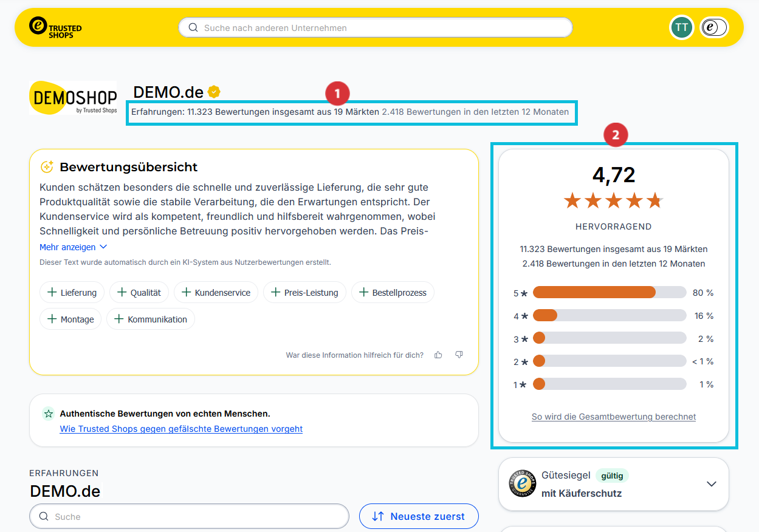Open So wird die Gesamtbewertung berechnet link

coord(614,417)
